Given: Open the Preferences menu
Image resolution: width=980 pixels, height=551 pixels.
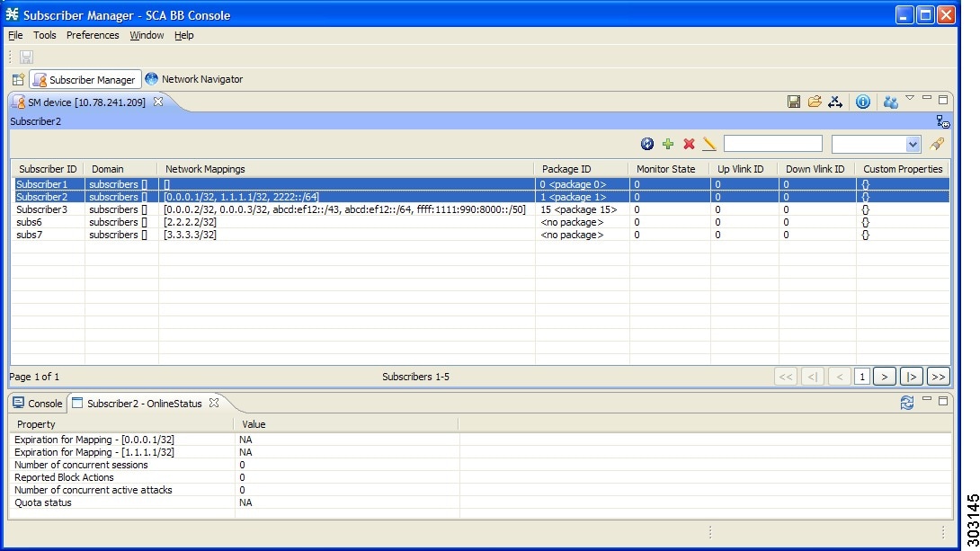Looking at the screenshot, I should click(93, 35).
